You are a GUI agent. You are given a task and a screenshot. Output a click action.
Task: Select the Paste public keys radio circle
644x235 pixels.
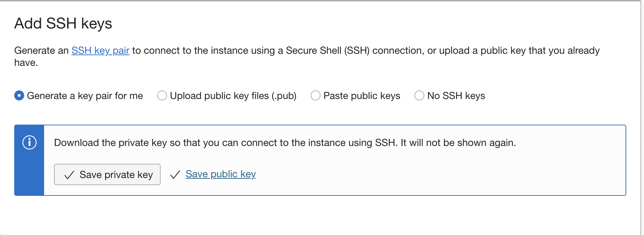[316, 96]
